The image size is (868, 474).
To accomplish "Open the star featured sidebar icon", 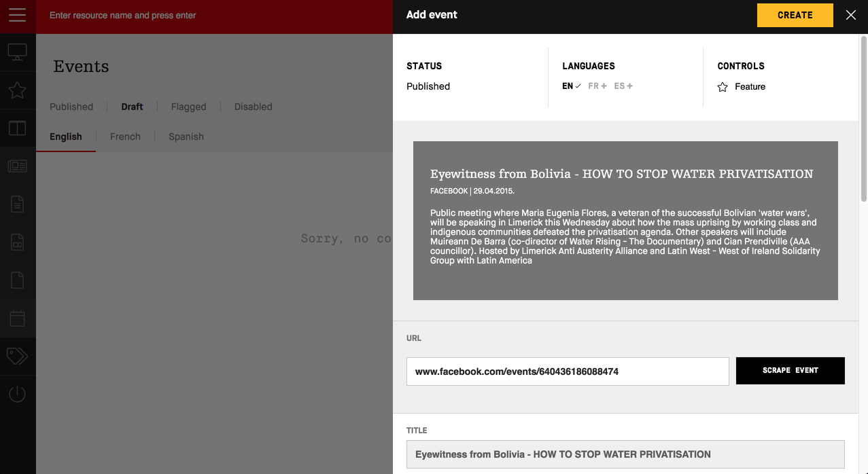I will [x=18, y=90].
